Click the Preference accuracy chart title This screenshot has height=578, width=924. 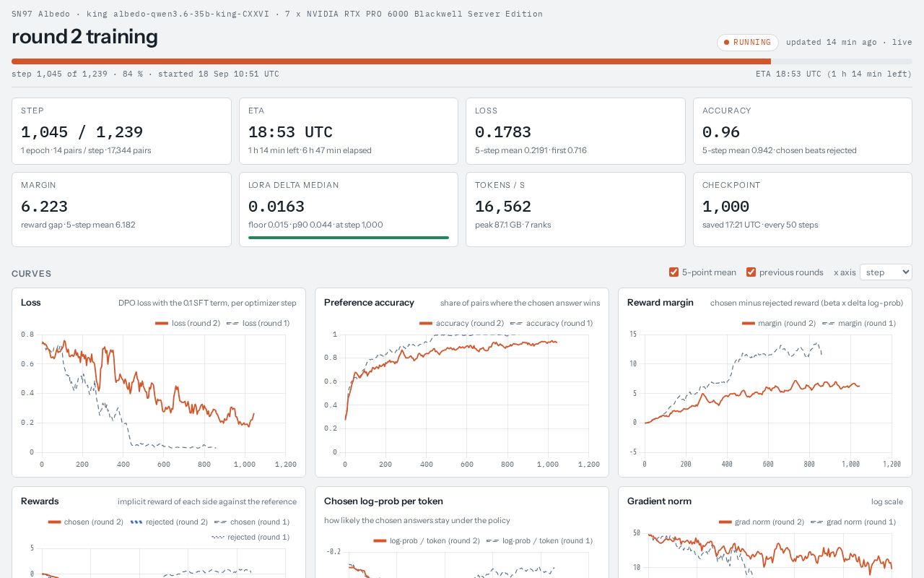click(x=369, y=302)
